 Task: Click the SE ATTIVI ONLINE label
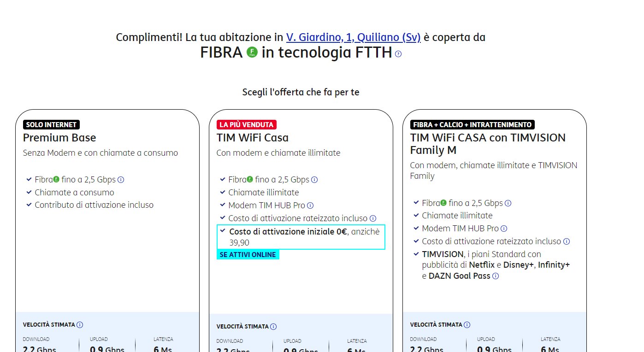pyautogui.click(x=248, y=255)
